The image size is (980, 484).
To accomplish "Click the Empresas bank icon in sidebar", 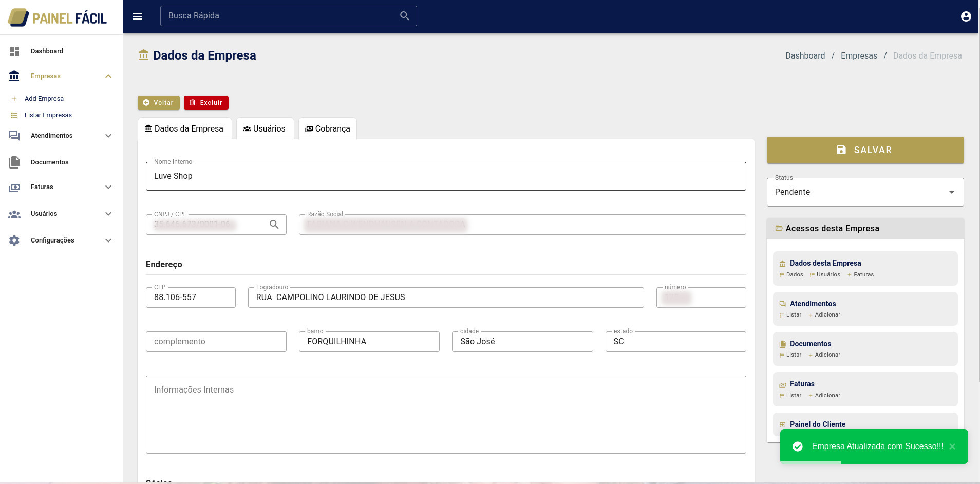I will coord(14,76).
